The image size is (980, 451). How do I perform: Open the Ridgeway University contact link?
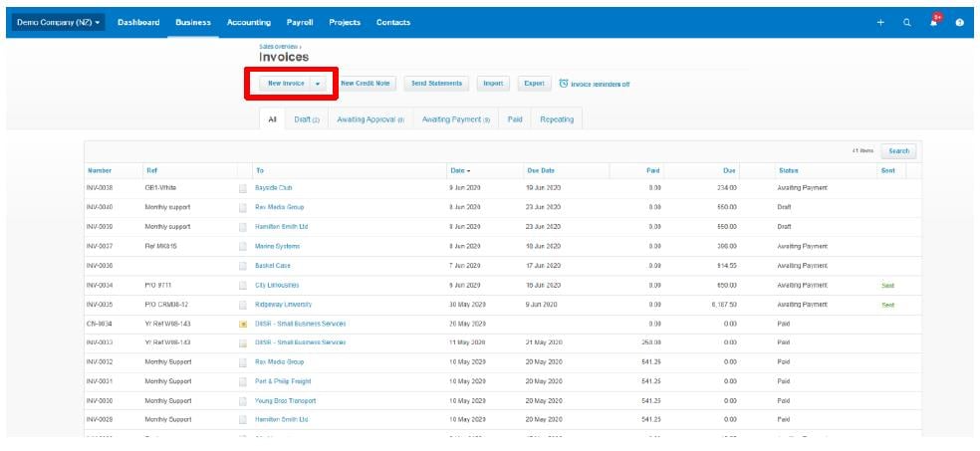coord(283,305)
